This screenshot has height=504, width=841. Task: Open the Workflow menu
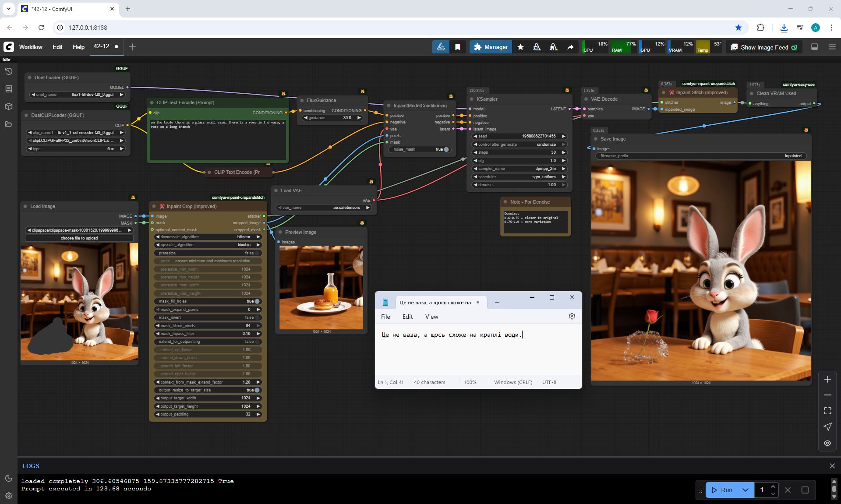31,47
